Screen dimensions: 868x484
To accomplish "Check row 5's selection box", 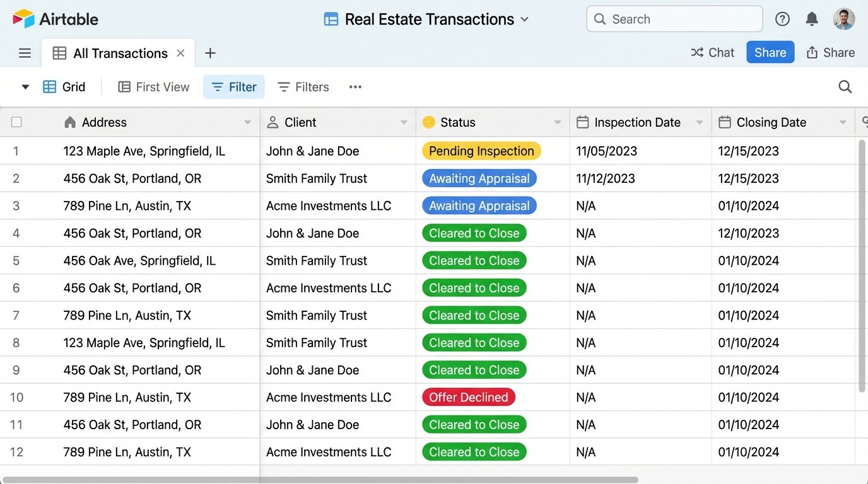I will click(x=16, y=260).
